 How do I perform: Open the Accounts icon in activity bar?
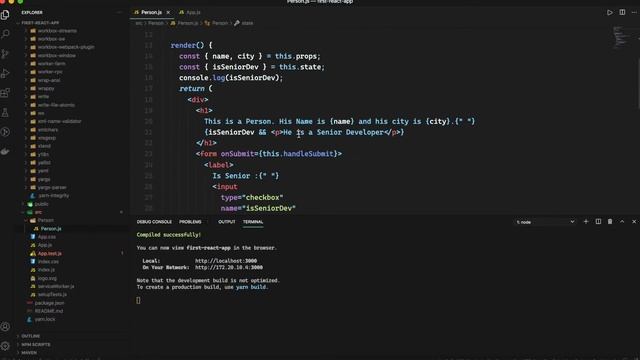(x=5, y=327)
